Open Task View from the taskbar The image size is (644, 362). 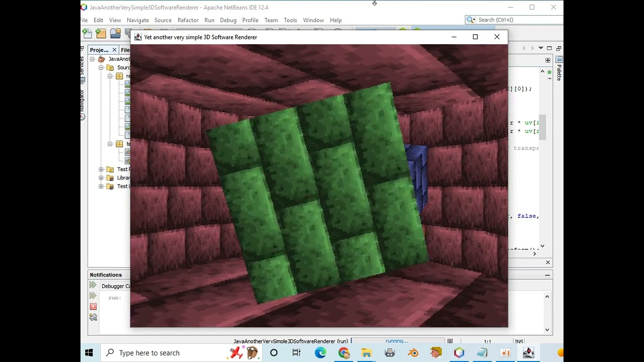(296, 353)
